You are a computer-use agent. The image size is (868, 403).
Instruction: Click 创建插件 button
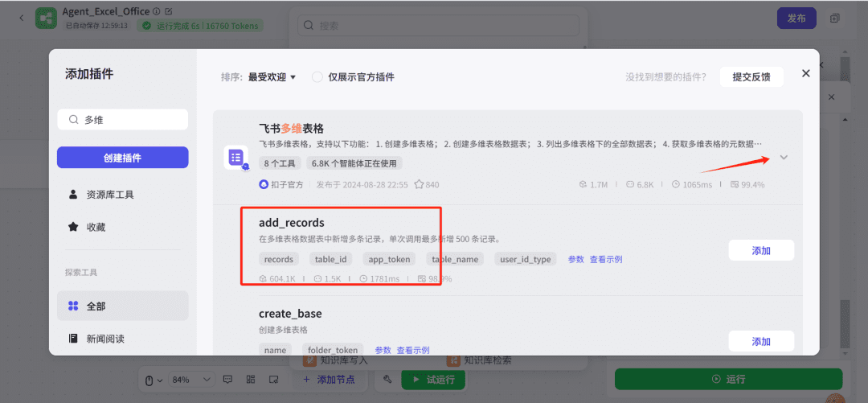(x=122, y=158)
